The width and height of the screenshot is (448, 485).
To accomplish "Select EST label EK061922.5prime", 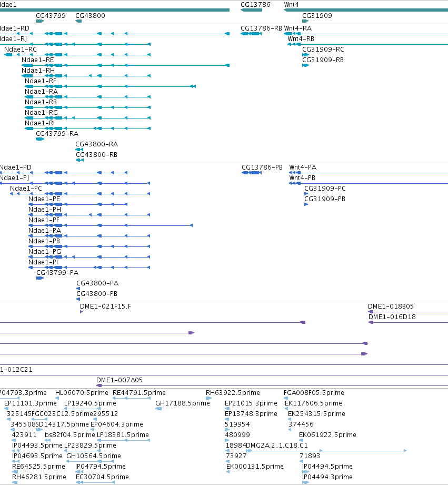I will pos(328,434).
